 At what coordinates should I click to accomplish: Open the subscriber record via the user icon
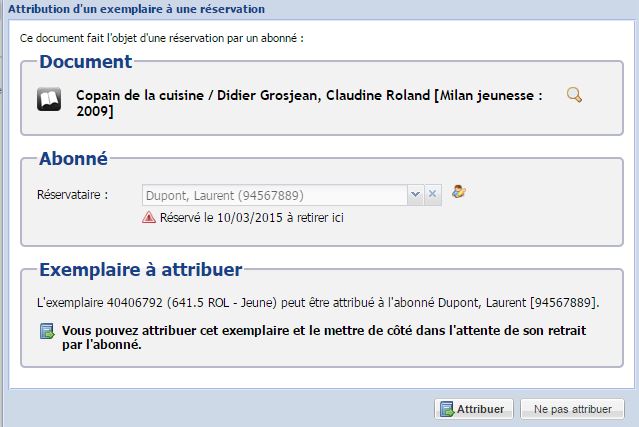click(459, 191)
